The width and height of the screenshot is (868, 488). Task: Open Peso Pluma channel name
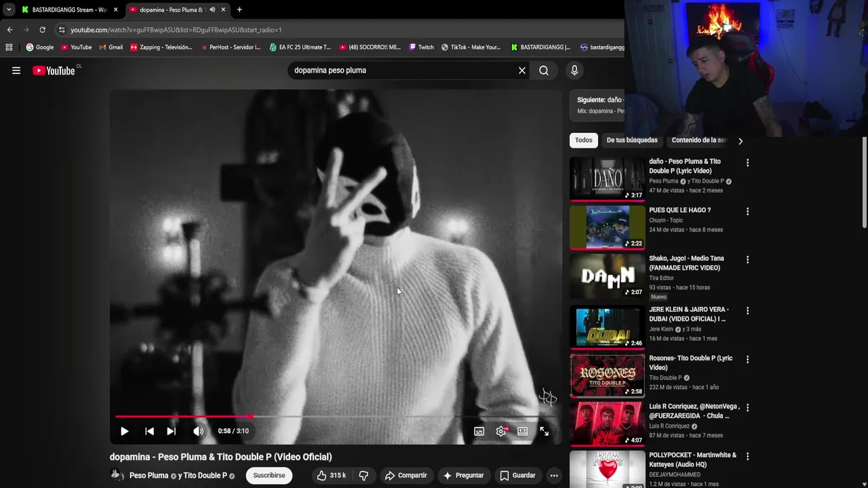149,476
